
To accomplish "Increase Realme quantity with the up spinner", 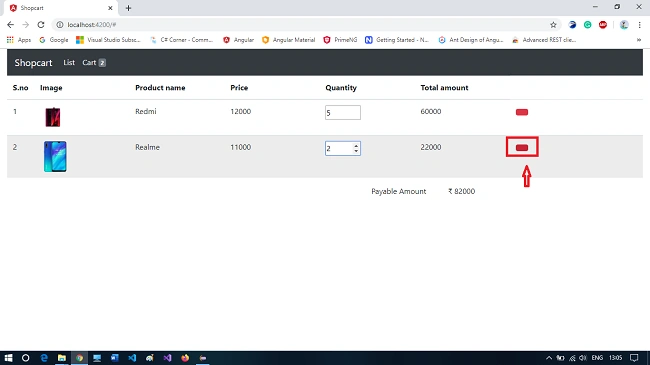I will pos(356,146).
